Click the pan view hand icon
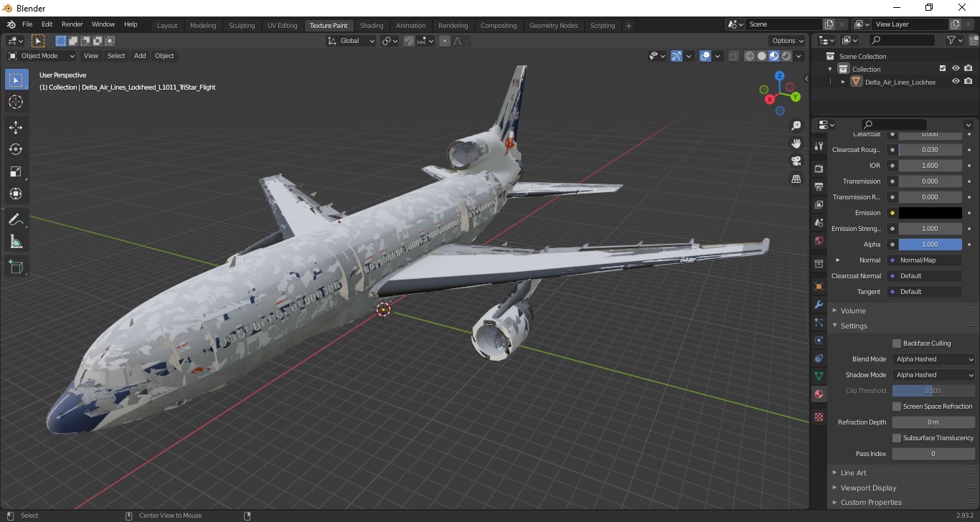 (796, 143)
